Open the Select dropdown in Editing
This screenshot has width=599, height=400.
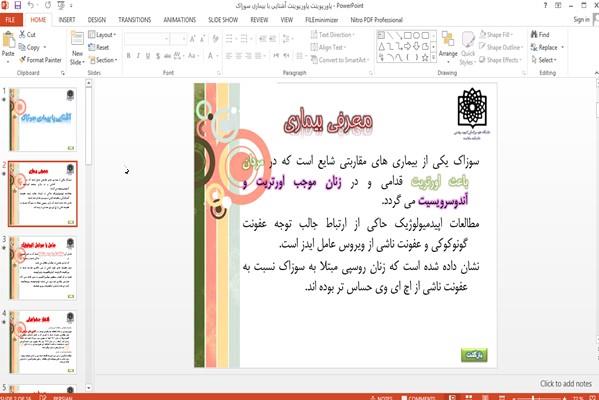coord(544,60)
